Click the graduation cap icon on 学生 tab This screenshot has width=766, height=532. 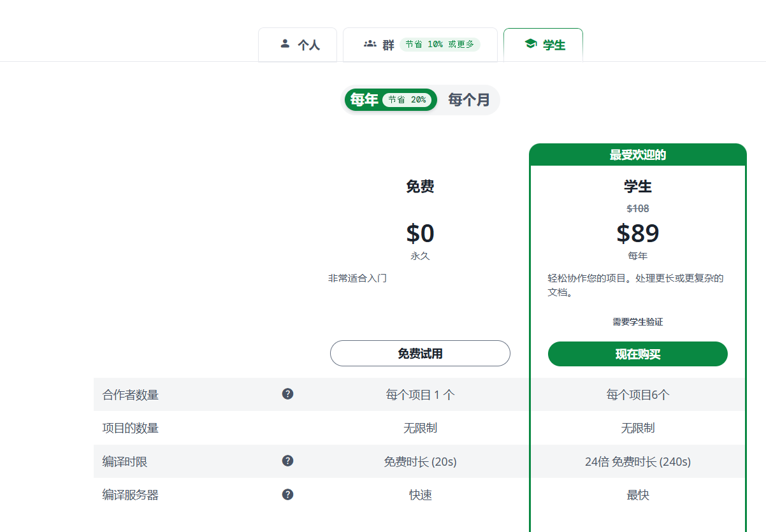click(530, 44)
